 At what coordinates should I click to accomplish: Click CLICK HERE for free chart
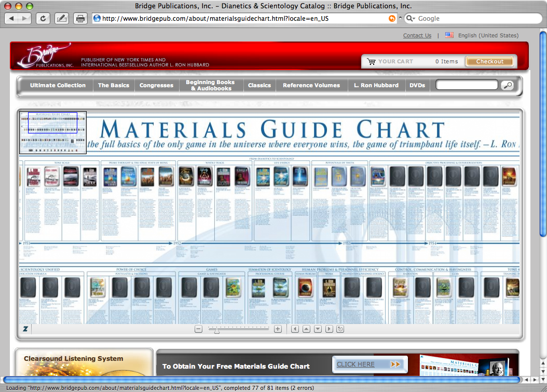[370, 364]
